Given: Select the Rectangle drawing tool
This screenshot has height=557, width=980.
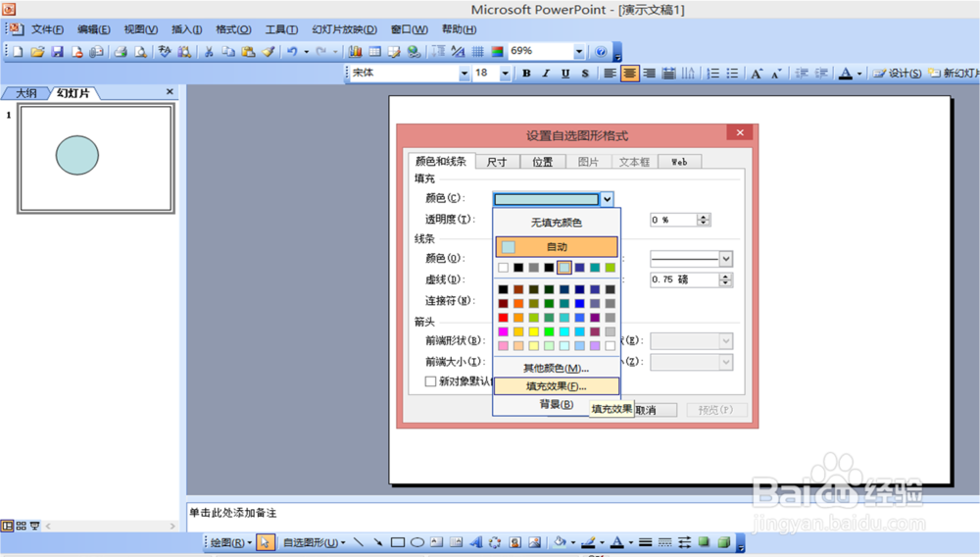Looking at the screenshot, I should [x=398, y=542].
